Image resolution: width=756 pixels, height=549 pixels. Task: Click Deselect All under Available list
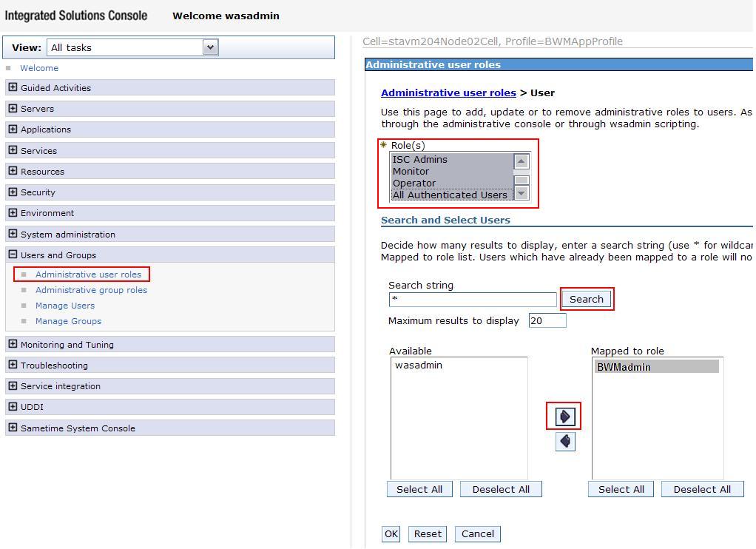[501, 489]
